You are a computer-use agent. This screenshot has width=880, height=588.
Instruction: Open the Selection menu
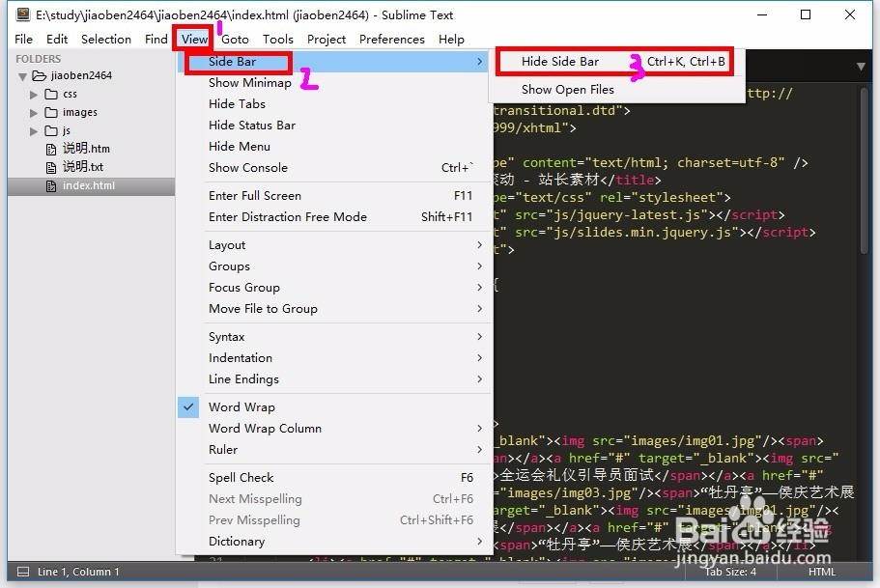pos(106,40)
